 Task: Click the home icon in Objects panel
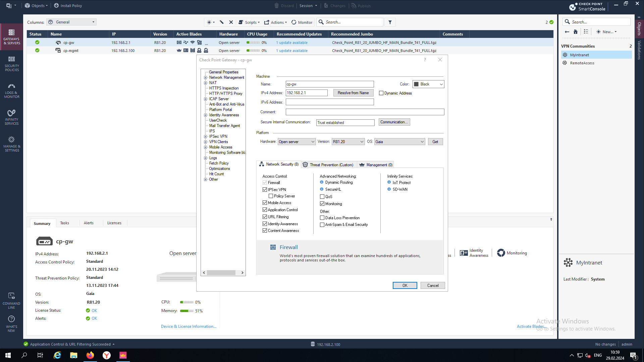576,32
